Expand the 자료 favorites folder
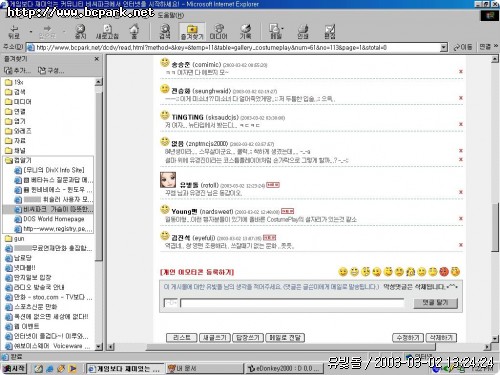 (x=15, y=141)
